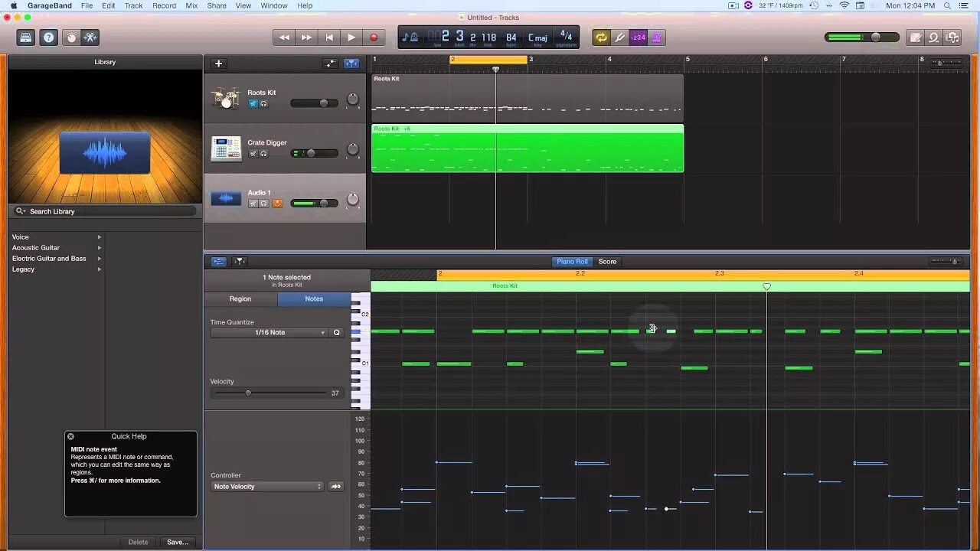Image resolution: width=980 pixels, height=551 pixels.
Task: Solo the Audio 1 track with headphones
Action: [x=263, y=204]
